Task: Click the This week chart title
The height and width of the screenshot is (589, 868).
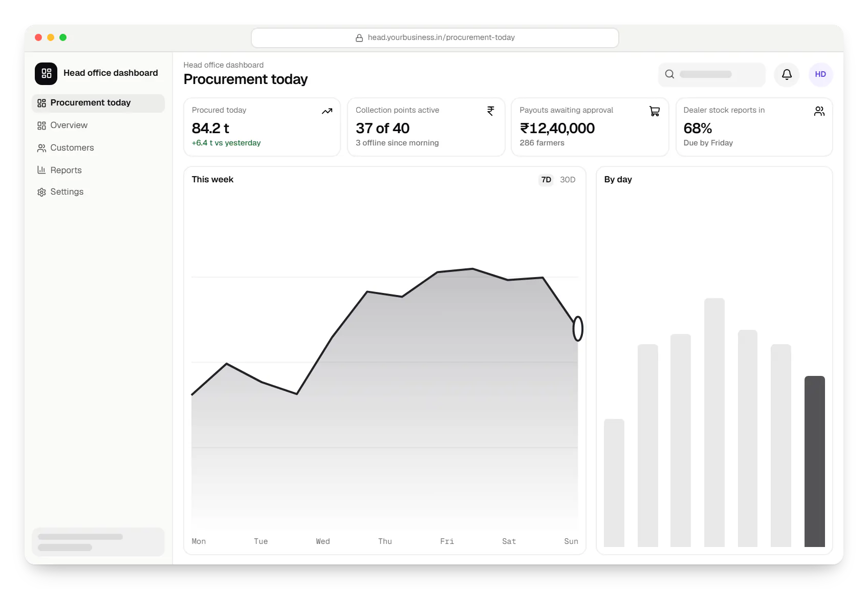Action: (212, 180)
